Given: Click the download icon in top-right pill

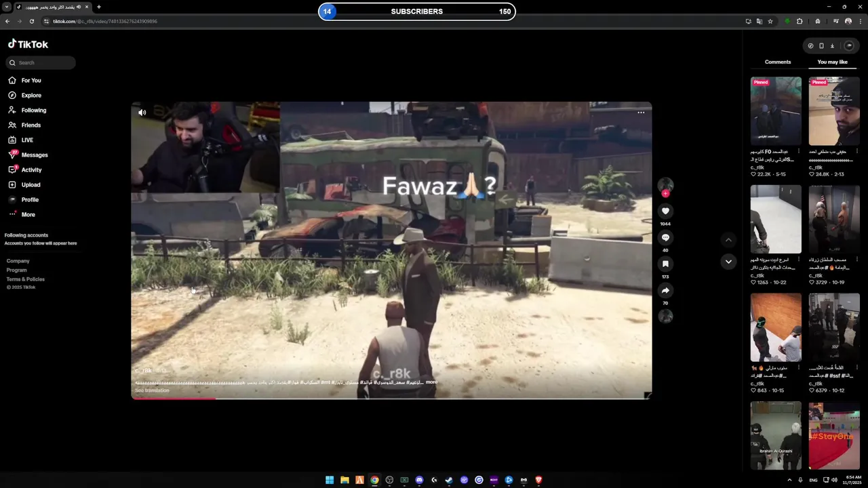Looking at the screenshot, I should pyautogui.click(x=832, y=46).
